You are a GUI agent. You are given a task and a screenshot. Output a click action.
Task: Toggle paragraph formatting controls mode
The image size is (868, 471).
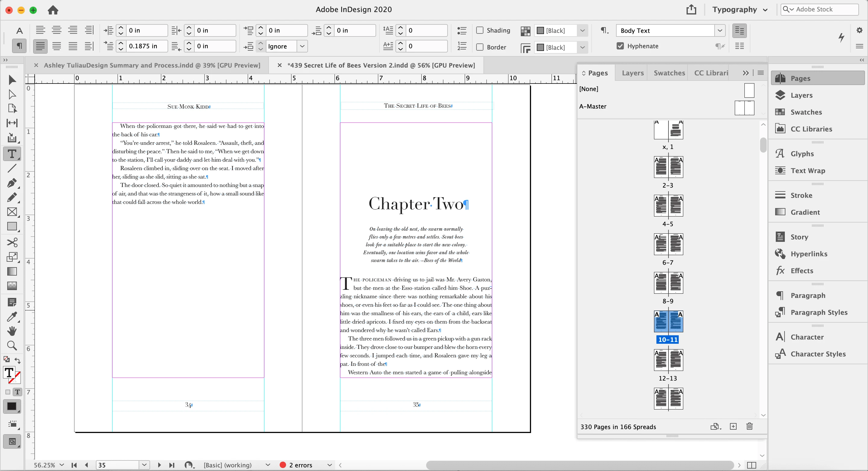[20, 46]
